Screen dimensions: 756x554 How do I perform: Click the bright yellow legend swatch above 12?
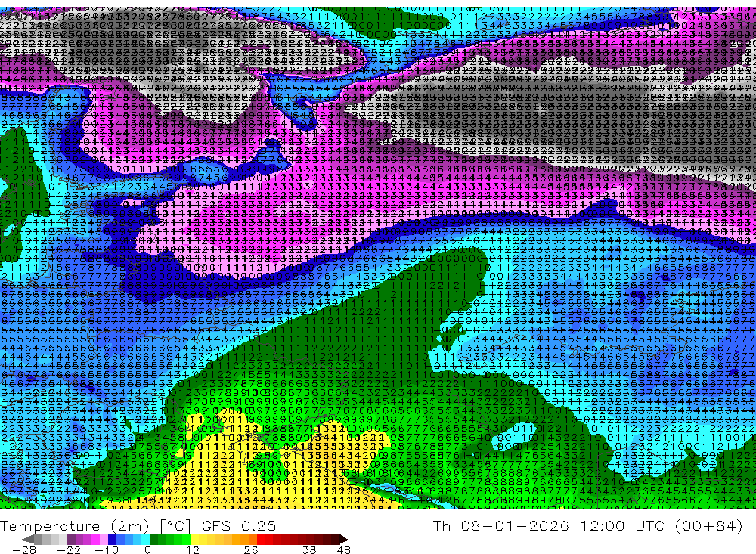tap(195, 539)
